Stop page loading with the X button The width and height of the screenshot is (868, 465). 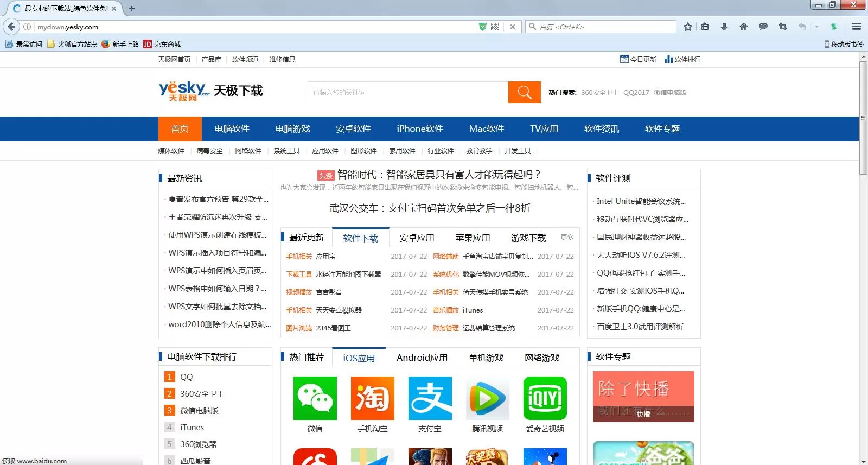(x=513, y=27)
